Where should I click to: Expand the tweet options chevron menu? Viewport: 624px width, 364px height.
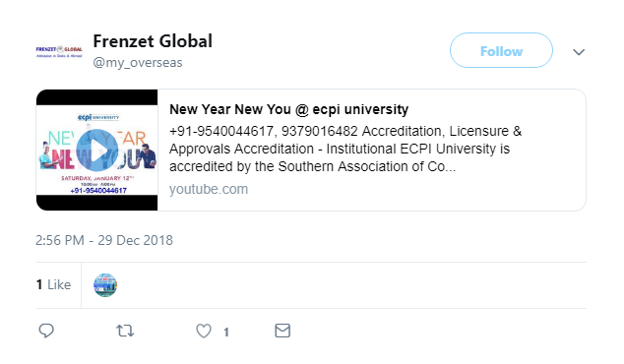(579, 52)
